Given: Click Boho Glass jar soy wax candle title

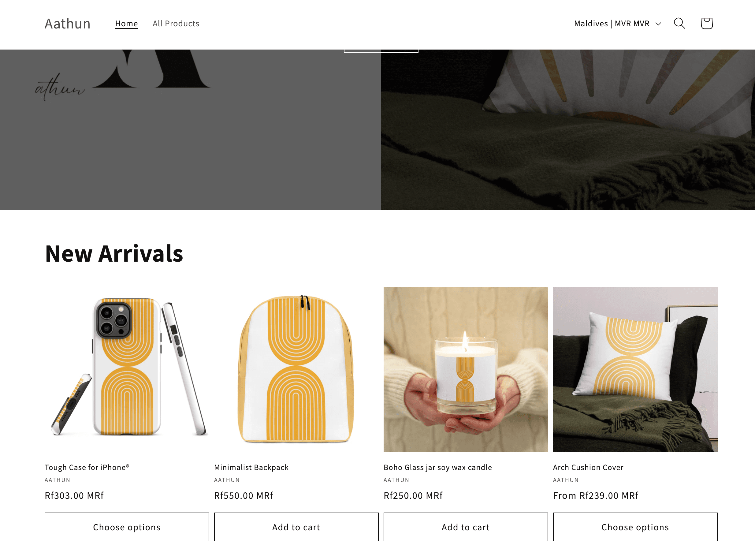Looking at the screenshot, I should [x=437, y=467].
